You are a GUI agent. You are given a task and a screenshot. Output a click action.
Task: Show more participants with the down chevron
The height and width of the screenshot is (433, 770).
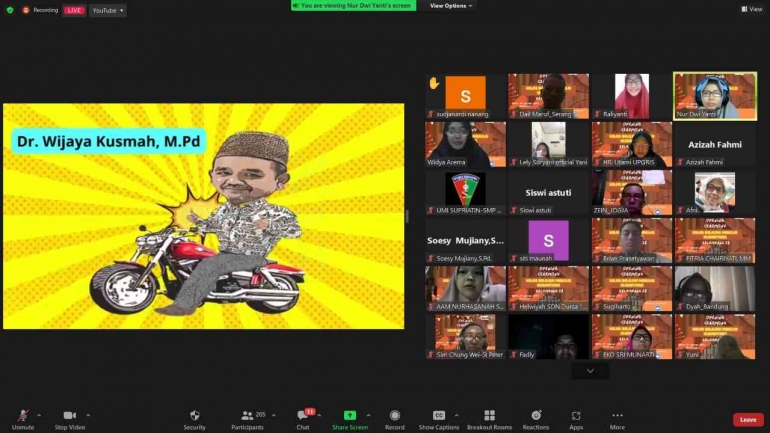590,371
